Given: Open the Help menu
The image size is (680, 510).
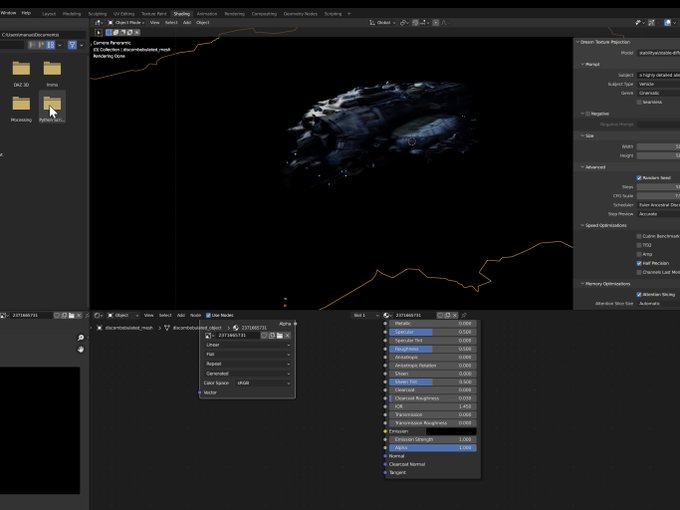Looking at the screenshot, I should (x=26, y=13).
